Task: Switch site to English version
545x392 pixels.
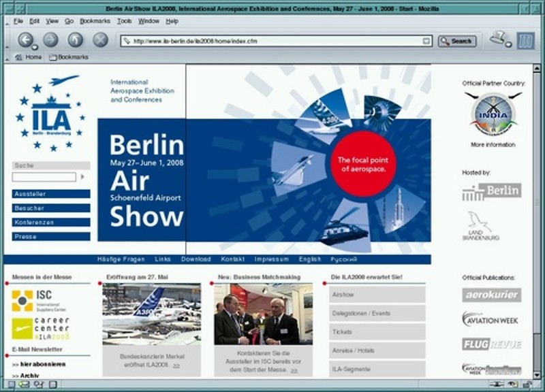Action: (310, 259)
